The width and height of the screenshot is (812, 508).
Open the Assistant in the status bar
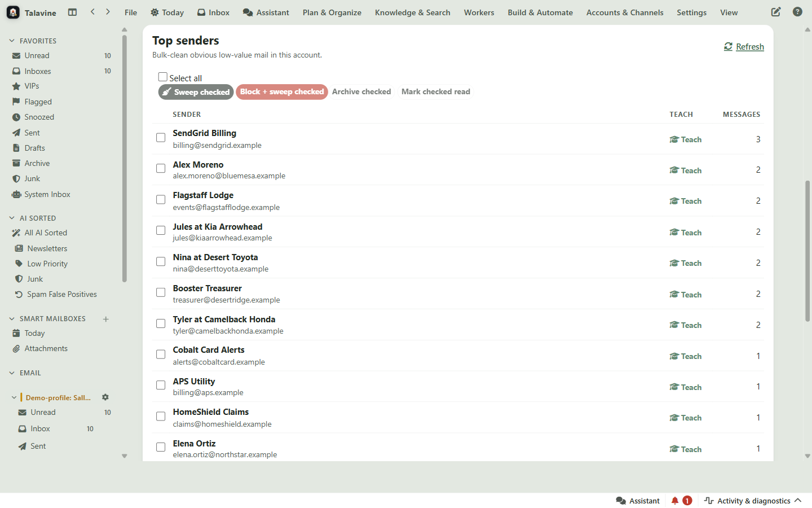(x=638, y=501)
